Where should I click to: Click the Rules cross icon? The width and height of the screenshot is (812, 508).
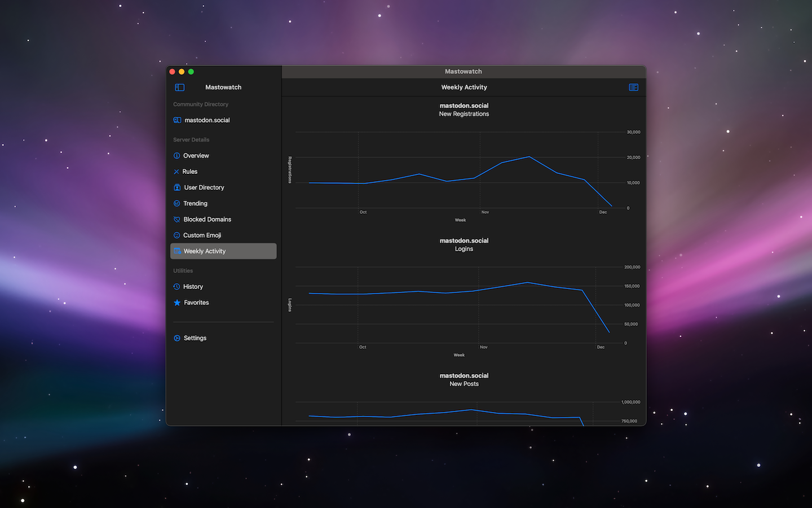[x=176, y=172]
